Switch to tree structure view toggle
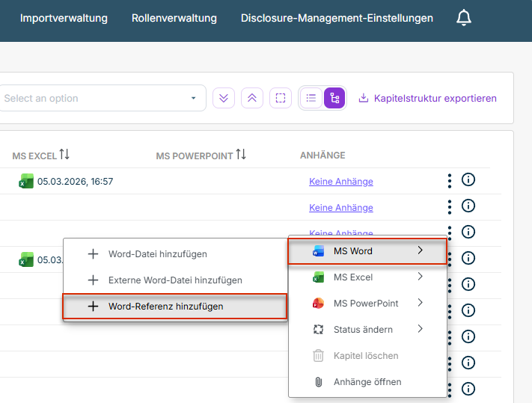Viewport: 532px width, 403px height. pyautogui.click(x=334, y=98)
